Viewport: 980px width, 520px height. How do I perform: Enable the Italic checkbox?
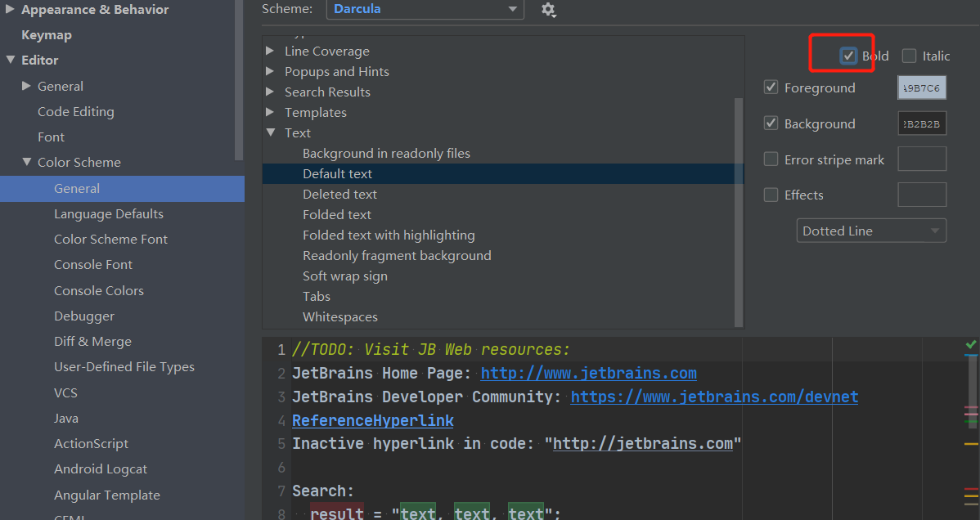[x=909, y=56]
